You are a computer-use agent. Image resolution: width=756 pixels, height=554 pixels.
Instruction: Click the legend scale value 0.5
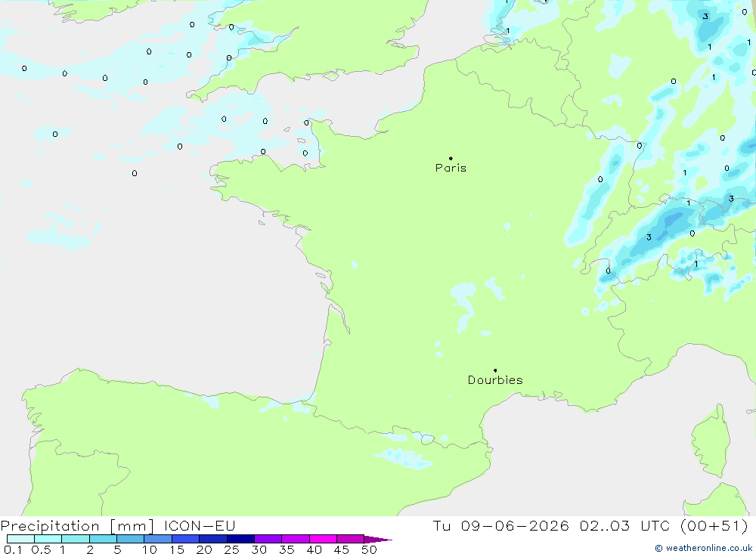(x=41, y=549)
